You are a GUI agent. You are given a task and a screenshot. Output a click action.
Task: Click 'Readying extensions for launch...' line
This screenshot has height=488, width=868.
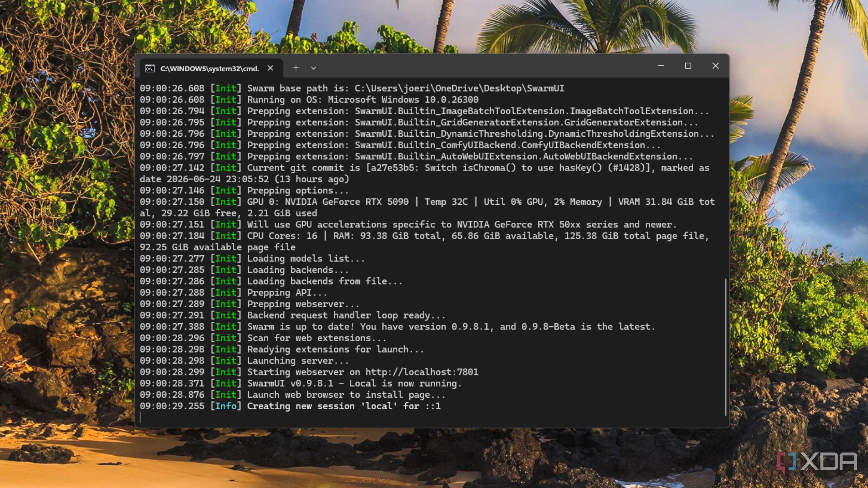(x=282, y=349)
